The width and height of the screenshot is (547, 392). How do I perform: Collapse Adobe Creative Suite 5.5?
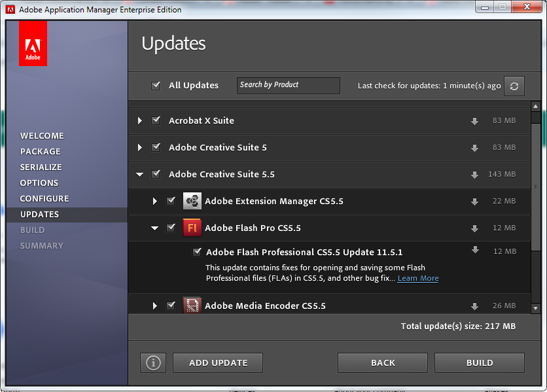[139, 174]
